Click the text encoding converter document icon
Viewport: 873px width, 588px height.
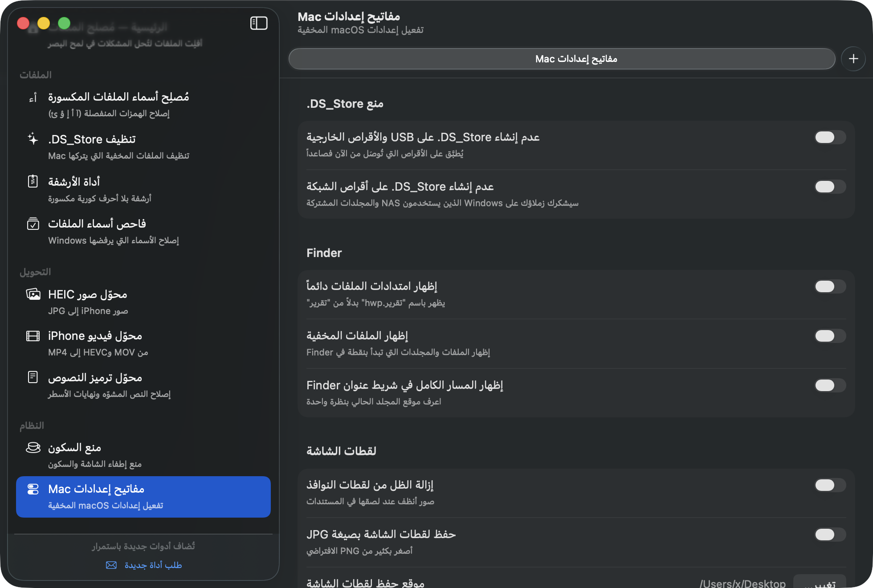coord(33,377)
